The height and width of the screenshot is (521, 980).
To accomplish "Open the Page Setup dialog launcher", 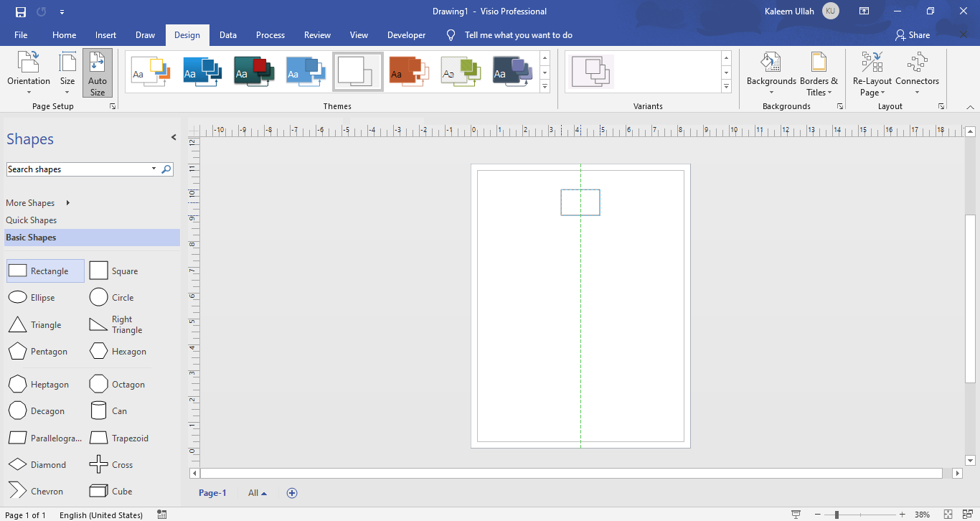I will (x=113, y=105).
